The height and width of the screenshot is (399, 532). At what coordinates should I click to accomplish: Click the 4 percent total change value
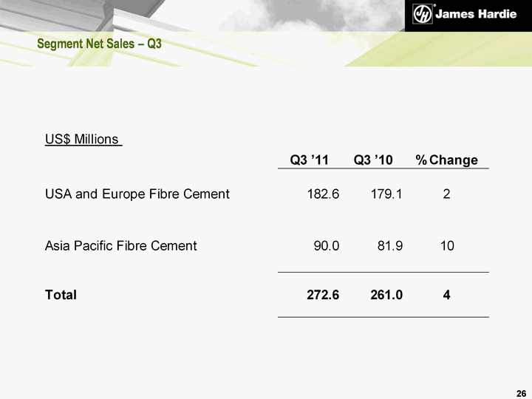tap(447, 295)
